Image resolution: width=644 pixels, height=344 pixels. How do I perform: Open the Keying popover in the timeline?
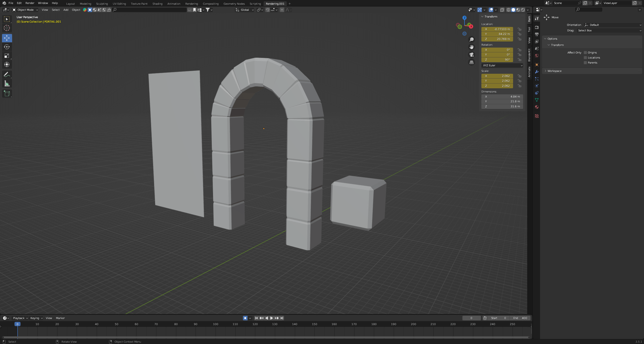coord(36,318)
